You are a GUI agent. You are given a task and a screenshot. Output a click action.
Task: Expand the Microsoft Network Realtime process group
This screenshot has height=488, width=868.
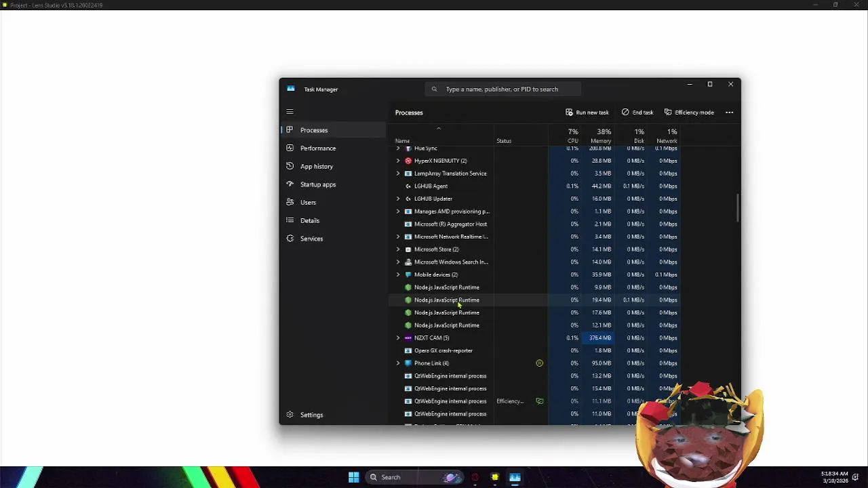click(398, 237)
